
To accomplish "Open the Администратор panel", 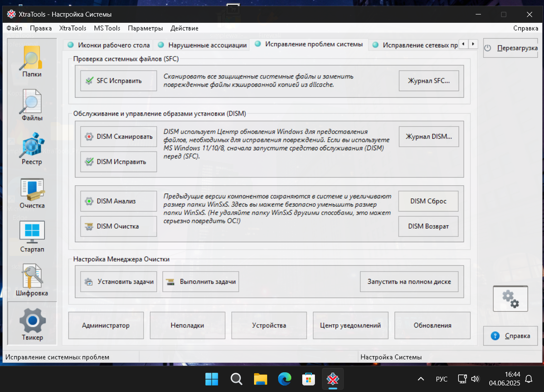I will click(106, 325).
